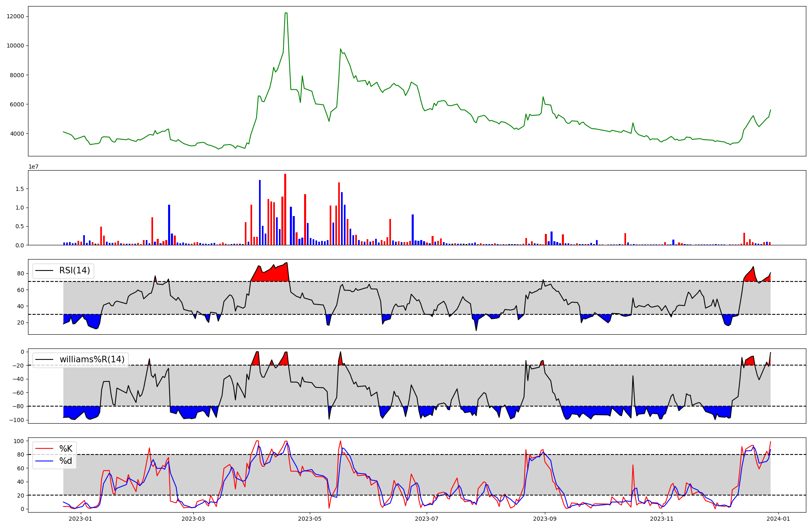Select the 2023-09 date axis label
Image resolution: width=812 pixels, height=528 pixels.
pos(544,519)
